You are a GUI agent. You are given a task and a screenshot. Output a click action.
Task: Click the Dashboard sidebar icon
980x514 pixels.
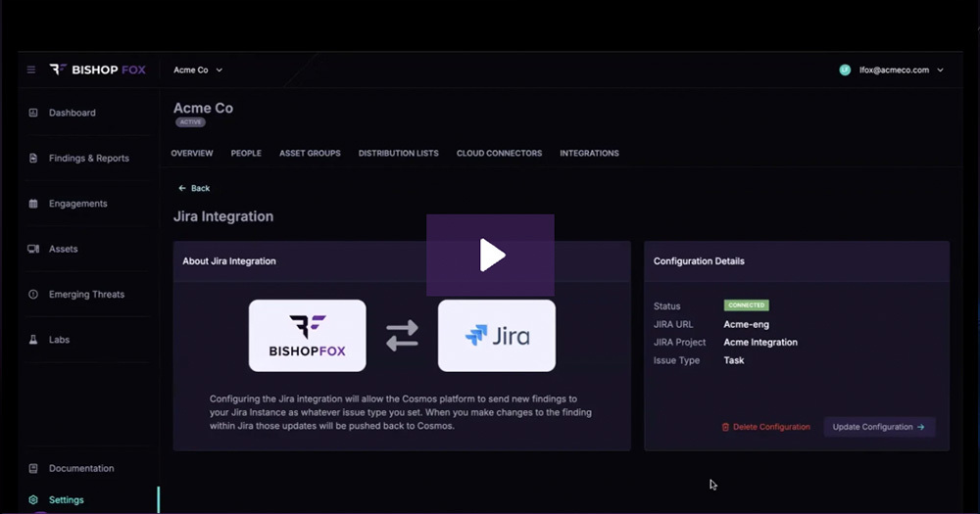coord(33,113)
